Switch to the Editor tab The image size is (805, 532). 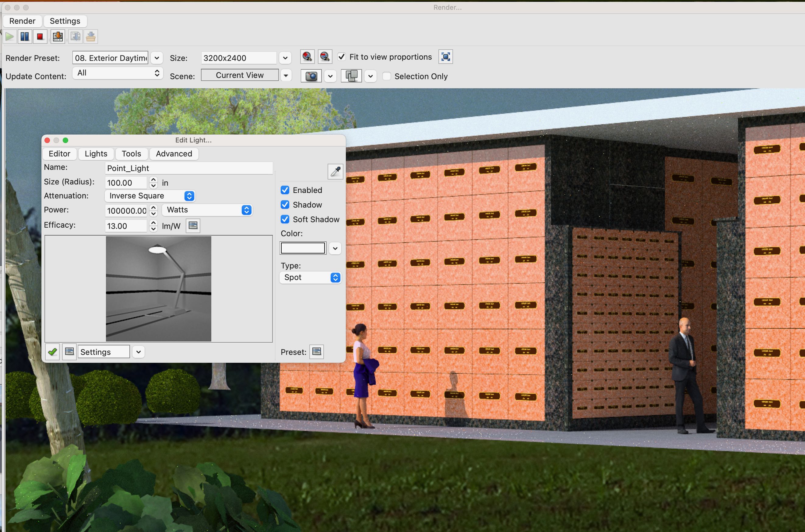coord(59,154)
